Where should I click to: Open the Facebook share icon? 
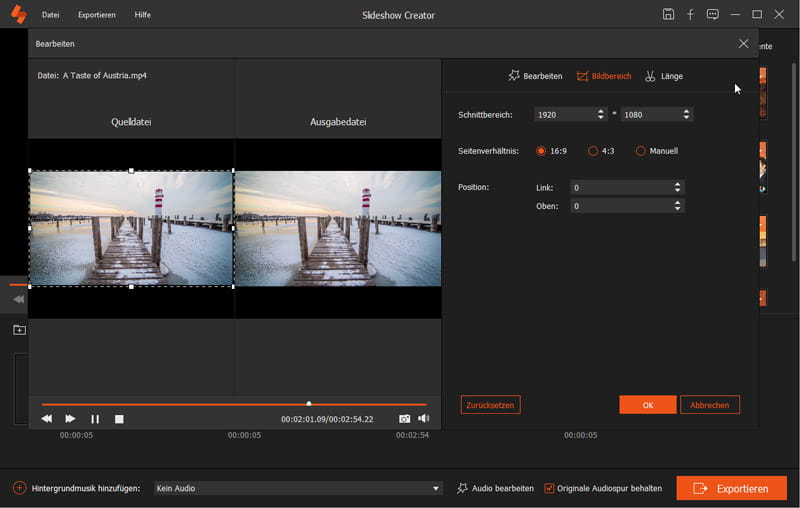(690, 15)
